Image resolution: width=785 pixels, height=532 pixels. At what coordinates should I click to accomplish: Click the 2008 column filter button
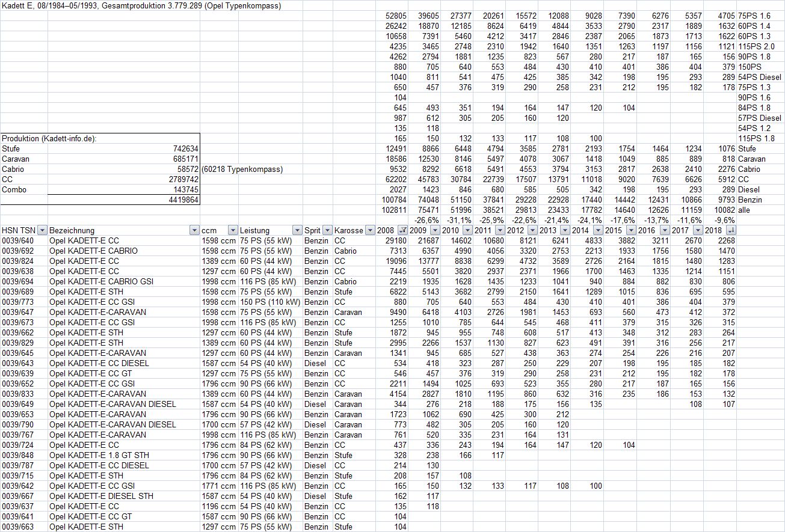402,230
